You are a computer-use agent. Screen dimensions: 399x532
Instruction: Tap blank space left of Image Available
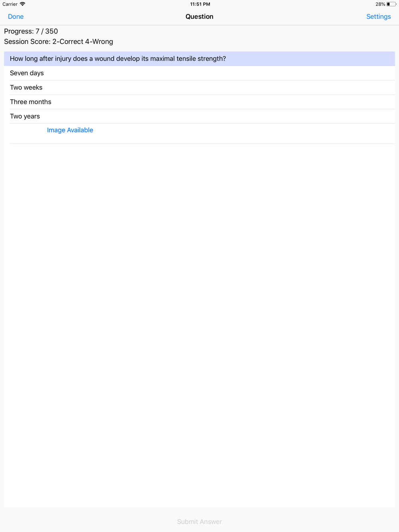[x=28, y=133]
